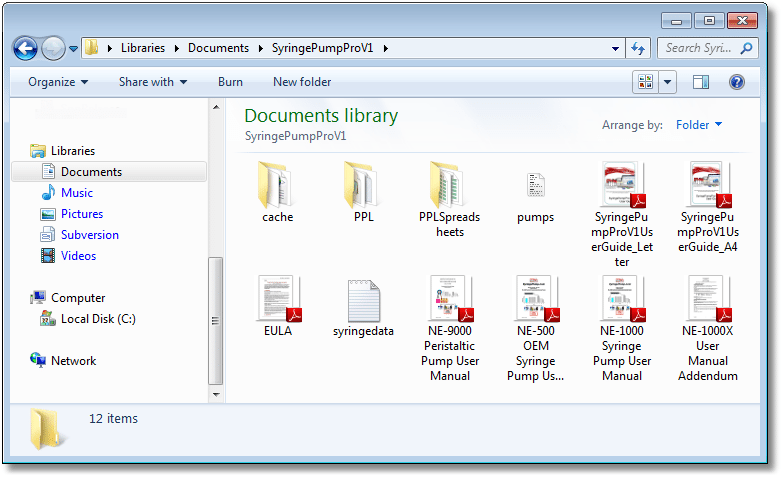Click navigation pane scrollbar down arrow
The image size is (782, 478).
(x=216, y=395)
